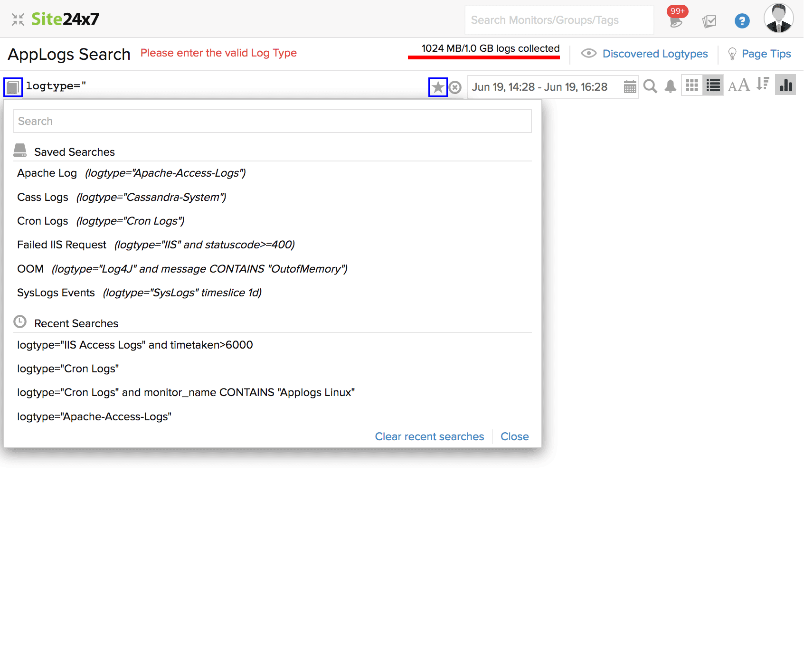Adjust font size with the AA icon

[739, 85]
